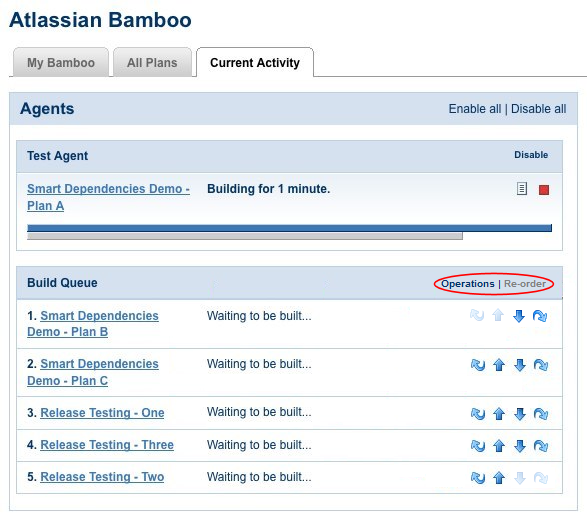Switch Build Queue to Operations mode

pyautogui.click(x=468, y=284)
